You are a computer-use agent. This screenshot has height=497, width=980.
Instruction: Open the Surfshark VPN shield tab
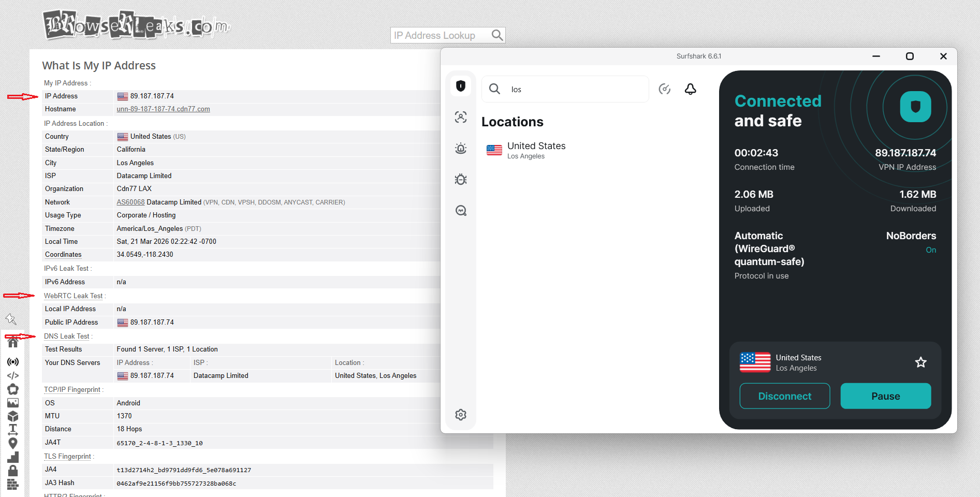coord(461,86)
